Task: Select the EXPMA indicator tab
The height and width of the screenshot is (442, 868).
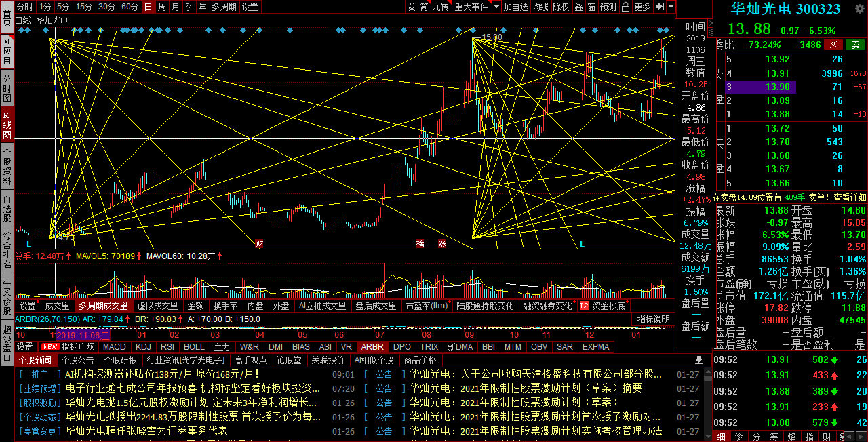Action: 596,346
